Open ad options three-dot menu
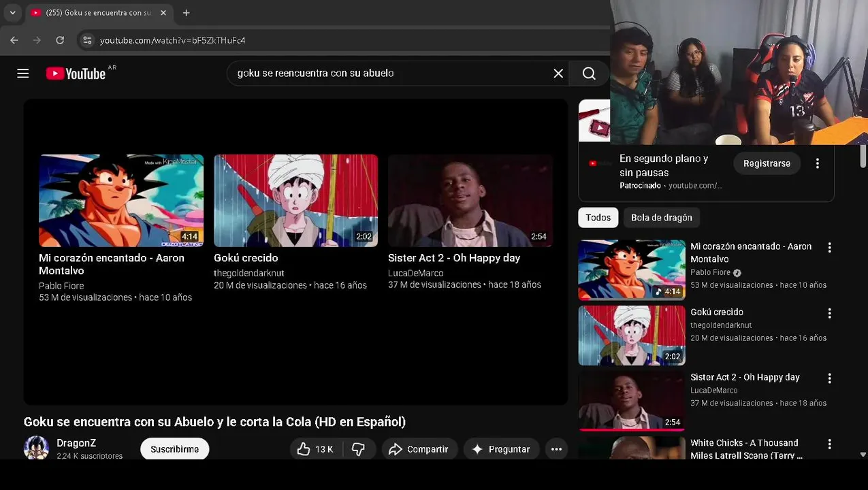Image resolution: width=868 pixels, height=490 pixels. point(818,163)
